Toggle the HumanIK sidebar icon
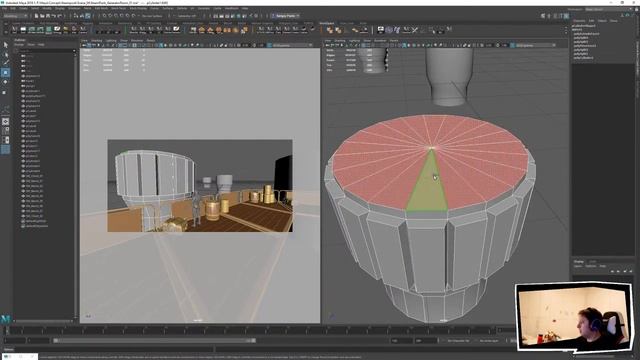The image size is (640, 360). pos(549,16)
